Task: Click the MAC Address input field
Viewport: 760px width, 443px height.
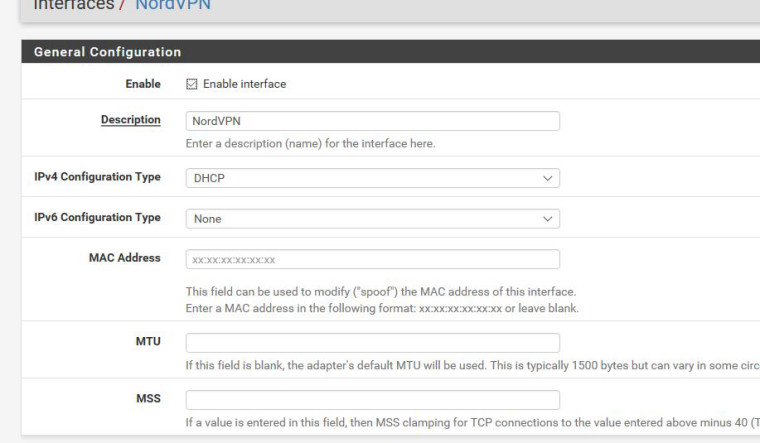Action: point(372,259)
